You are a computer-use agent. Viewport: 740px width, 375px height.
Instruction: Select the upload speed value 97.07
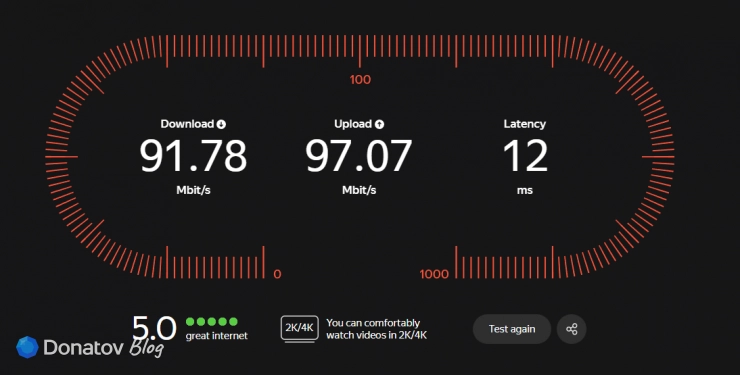359,156
